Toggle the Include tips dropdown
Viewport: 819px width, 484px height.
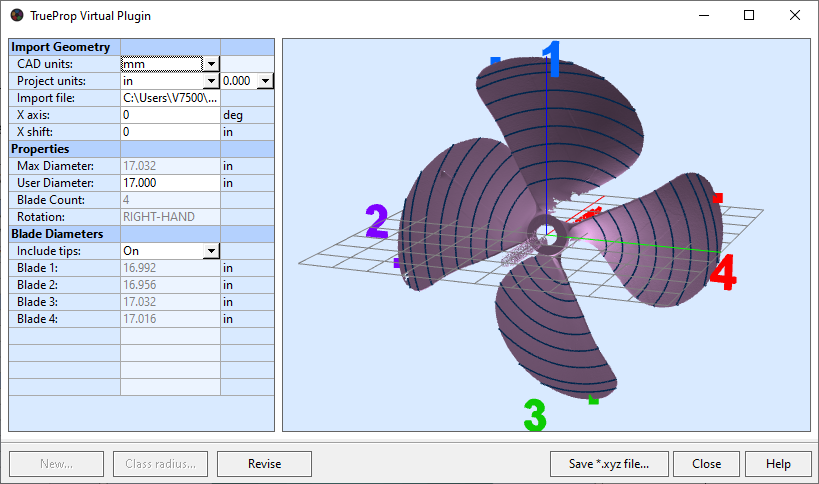(211, 251)
